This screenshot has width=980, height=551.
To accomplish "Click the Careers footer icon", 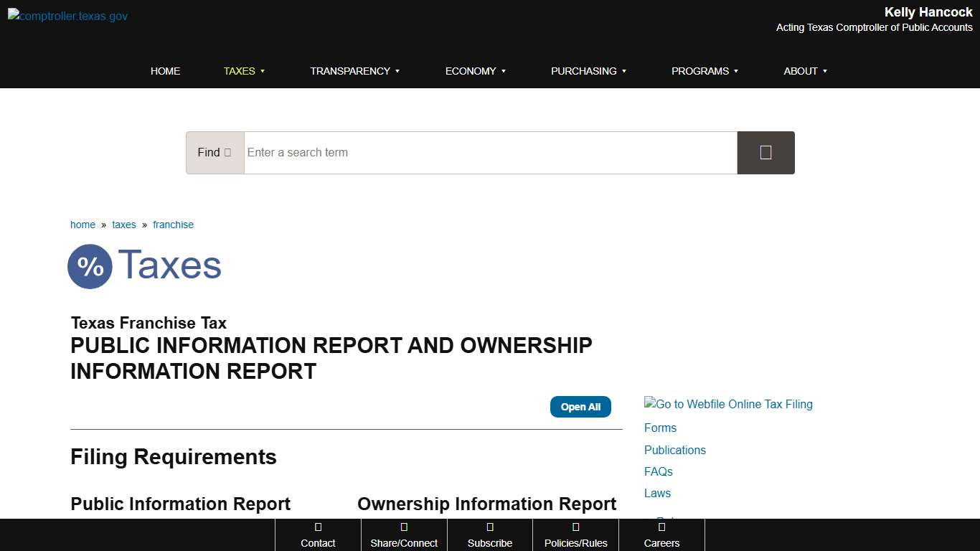I will (661, 529).
